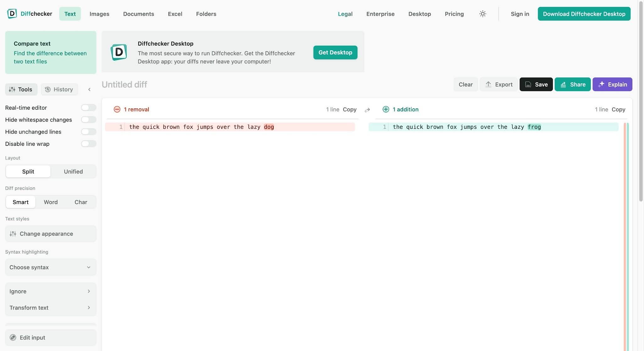Viewport: 644px width, 351px height.
Task: Click the red removal minus icon
Action: (117, 109)
